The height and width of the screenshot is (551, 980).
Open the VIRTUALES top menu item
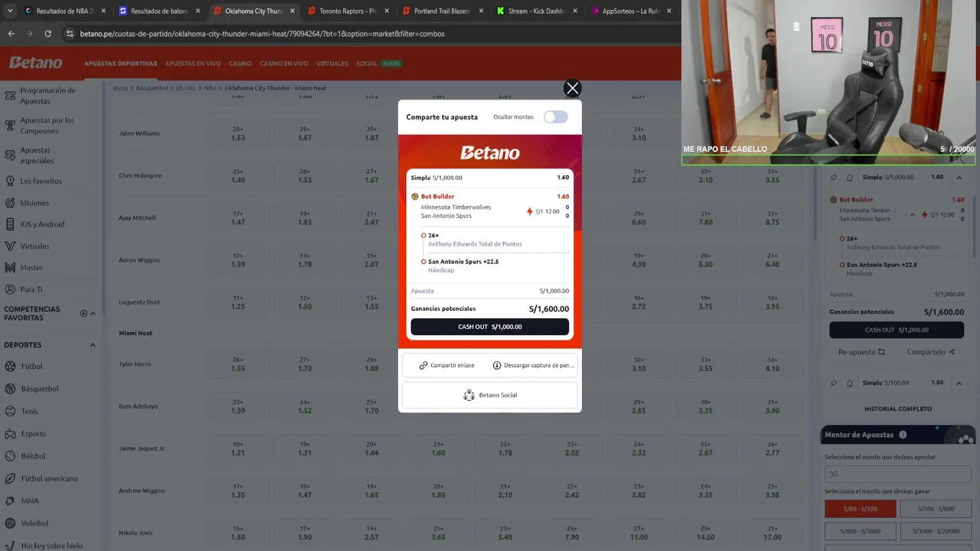(332, 64)
